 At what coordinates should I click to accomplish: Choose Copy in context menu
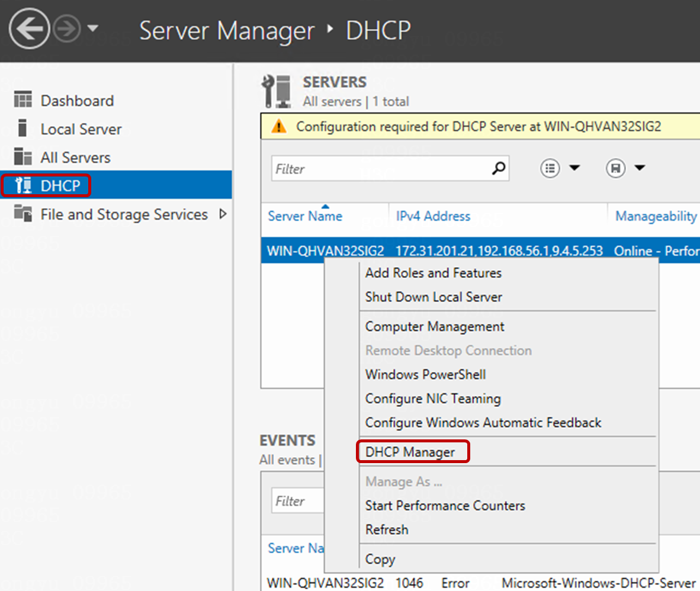(x=380, y=559)
